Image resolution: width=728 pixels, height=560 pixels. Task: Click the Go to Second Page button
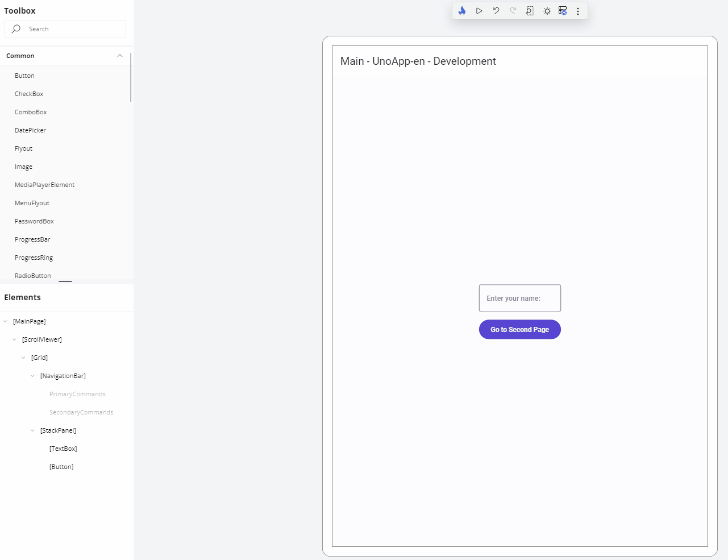(x=519, y=329)
